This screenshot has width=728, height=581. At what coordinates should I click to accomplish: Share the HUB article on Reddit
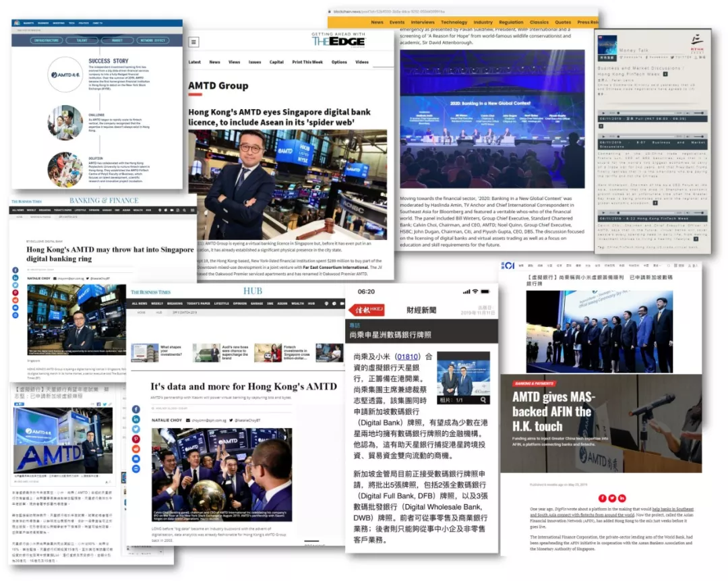click(136, 449)
